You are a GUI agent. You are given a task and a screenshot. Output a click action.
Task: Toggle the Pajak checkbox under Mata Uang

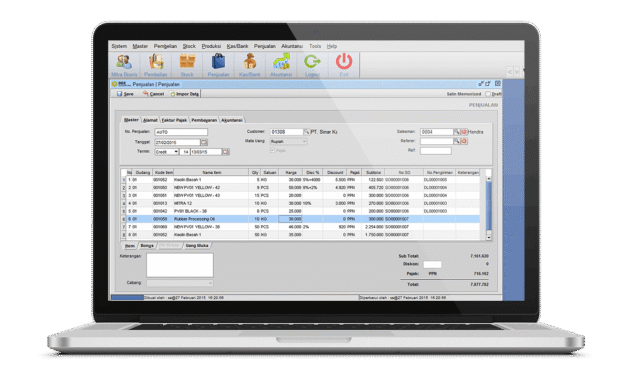click(272, 150)
